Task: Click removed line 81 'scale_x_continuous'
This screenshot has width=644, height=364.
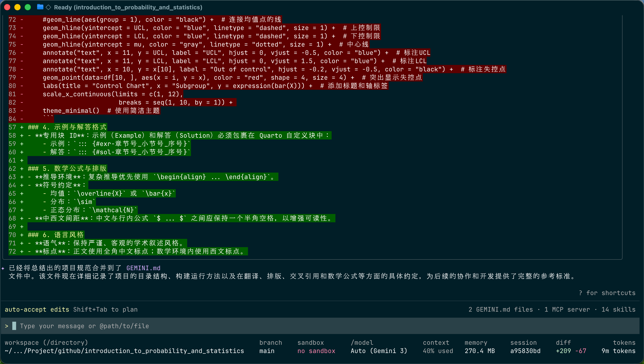Action: pos(96,94)
